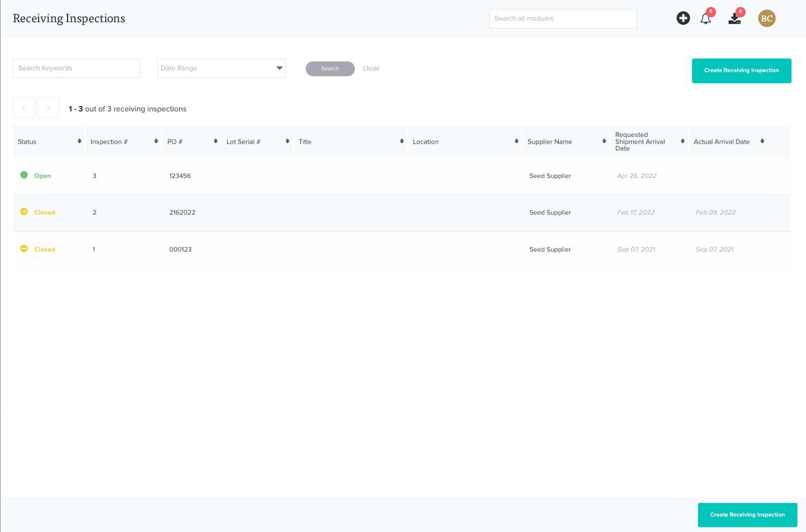The height and width of the screenshot is (532, 806).
Task: Click the plus add-new icon in header
Action: click(683, 19)
